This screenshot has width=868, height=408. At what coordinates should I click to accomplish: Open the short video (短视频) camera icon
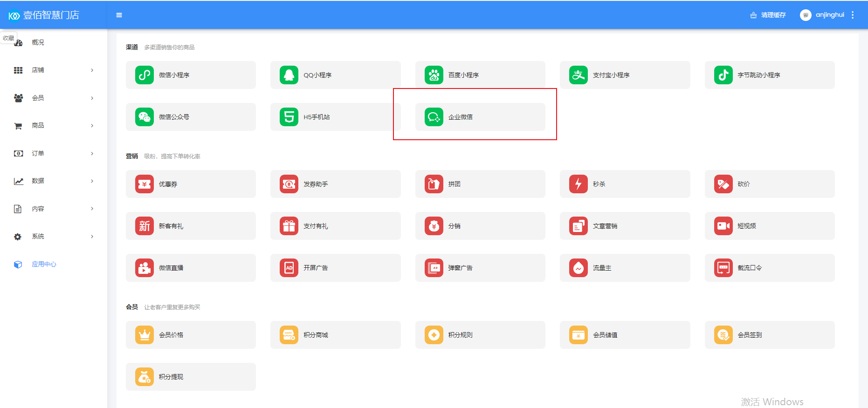click(723, 226)
